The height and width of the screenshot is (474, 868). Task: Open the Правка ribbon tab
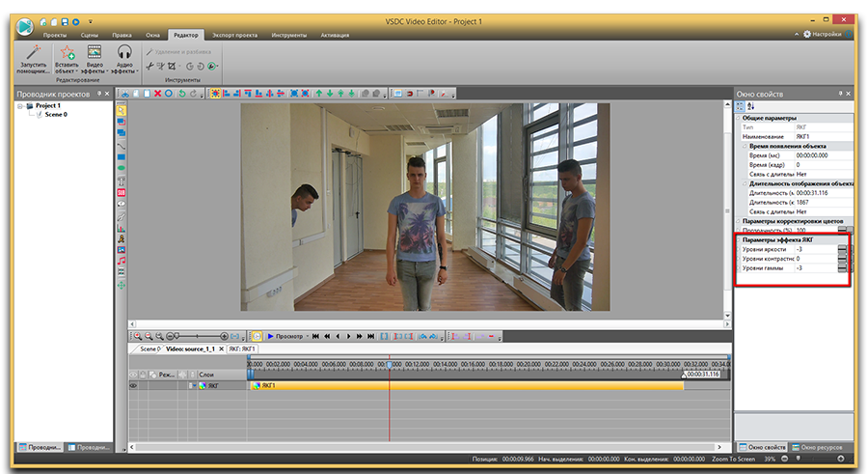(x=122, y=35)
